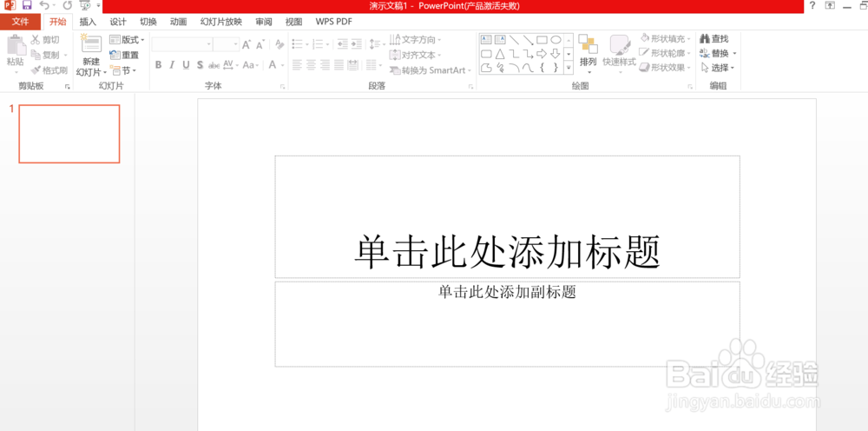This screenshot has height=431, width=868.
Task: Click the Clear All Formatting icon
Action: [279, 44]
